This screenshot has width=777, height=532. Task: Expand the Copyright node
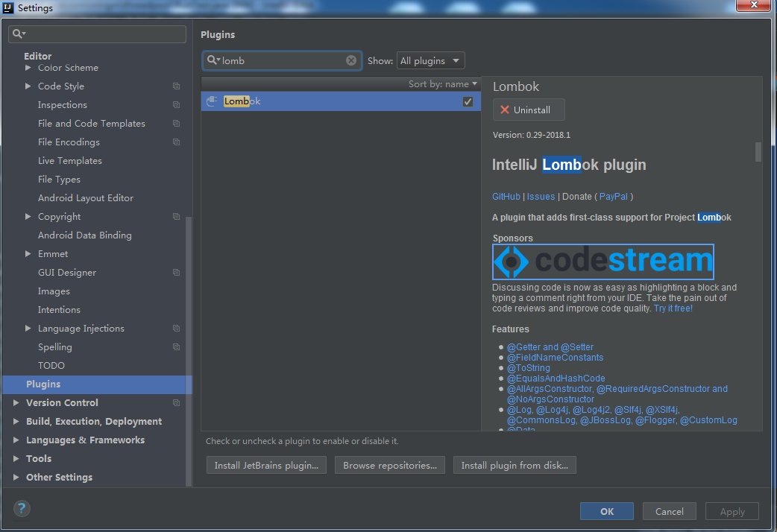pyautogui.click(x=28, y=217)
